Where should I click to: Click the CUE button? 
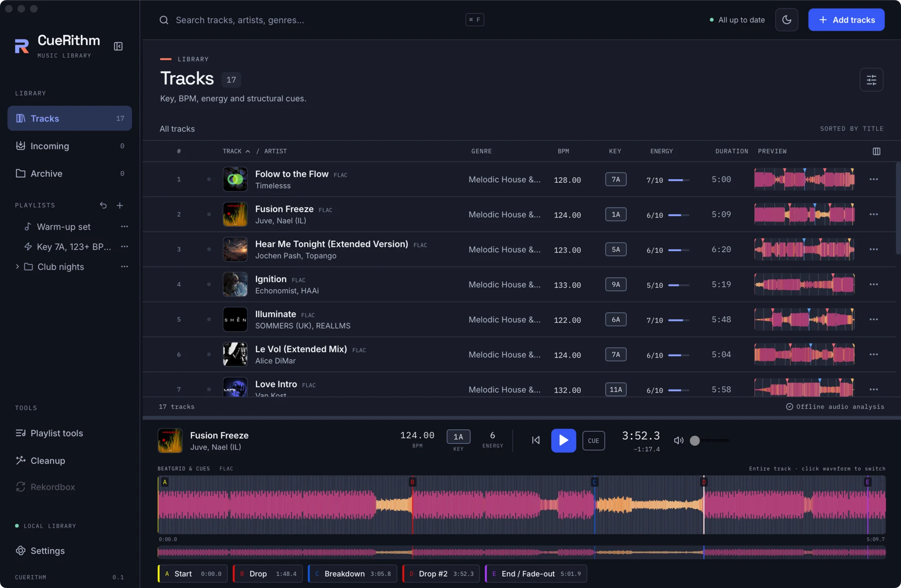coord(593,441)
